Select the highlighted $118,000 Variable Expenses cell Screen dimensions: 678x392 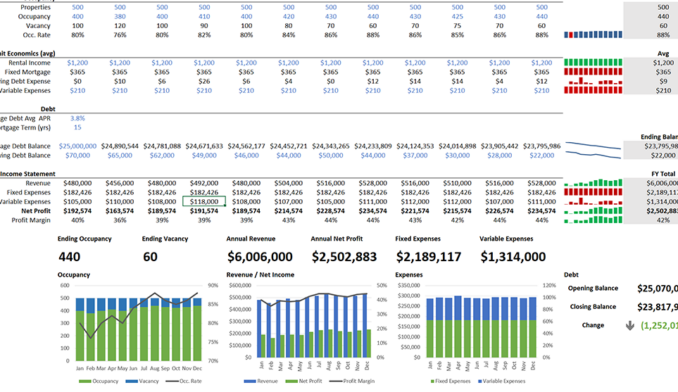click(x=204, y=202)
